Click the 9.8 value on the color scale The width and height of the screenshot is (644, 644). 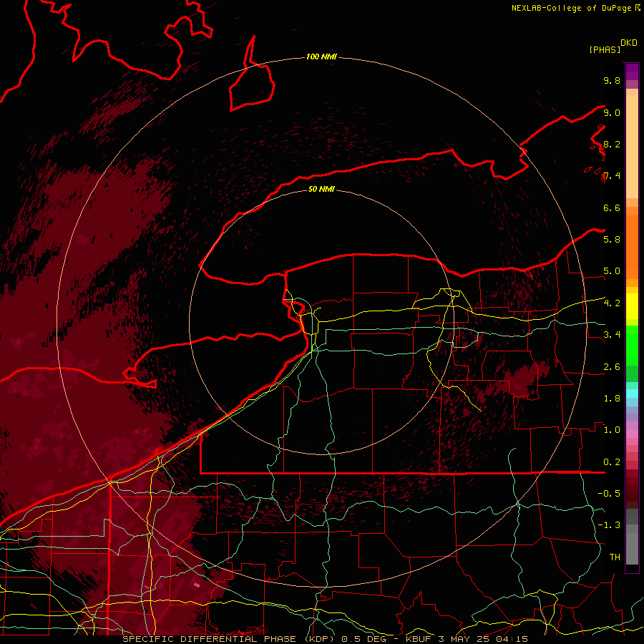pos(612,80)
